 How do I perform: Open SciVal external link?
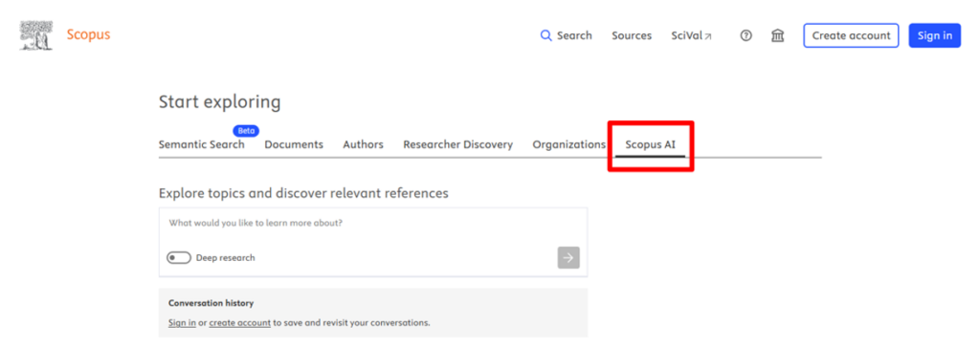pyautogui.click(x=691, y=35)
